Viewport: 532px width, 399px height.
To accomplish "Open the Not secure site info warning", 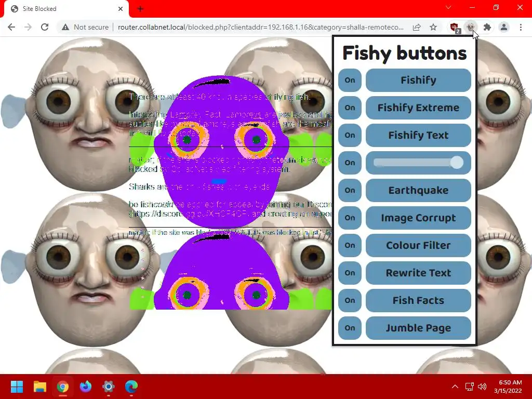I will coord(85,27).
